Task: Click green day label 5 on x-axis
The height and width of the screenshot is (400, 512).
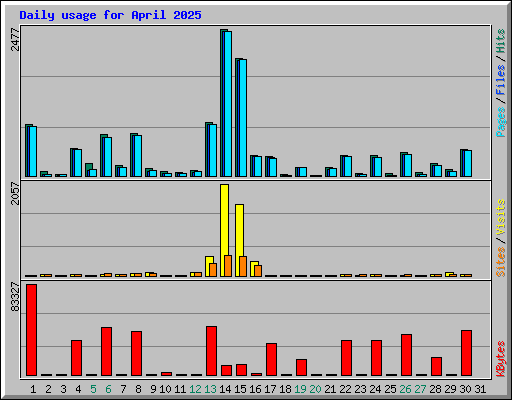Action: tap(93, 389)
